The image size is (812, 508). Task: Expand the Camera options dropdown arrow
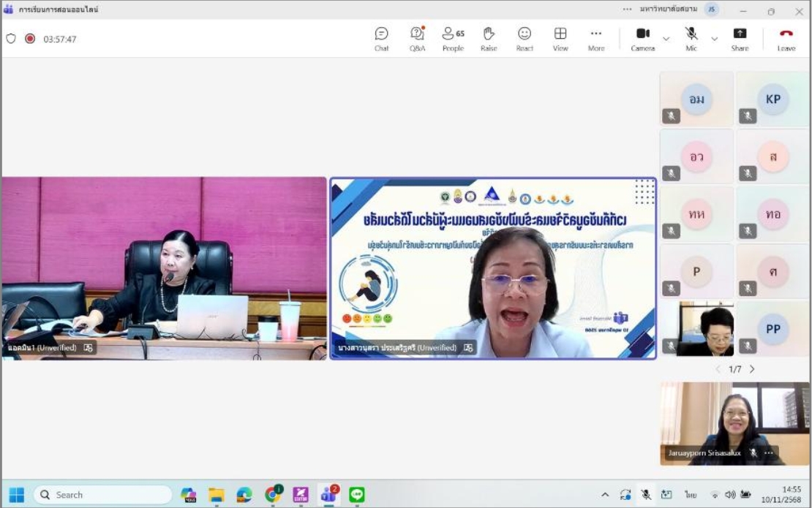(666, 39)
